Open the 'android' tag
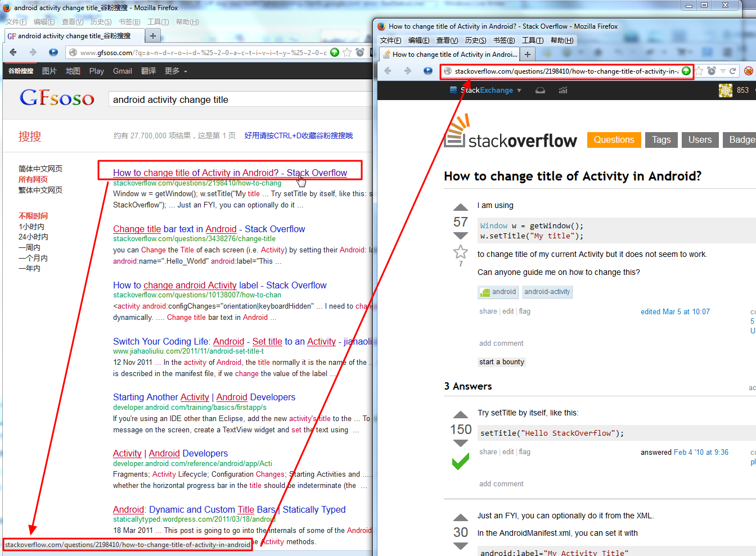 [498, 292]
